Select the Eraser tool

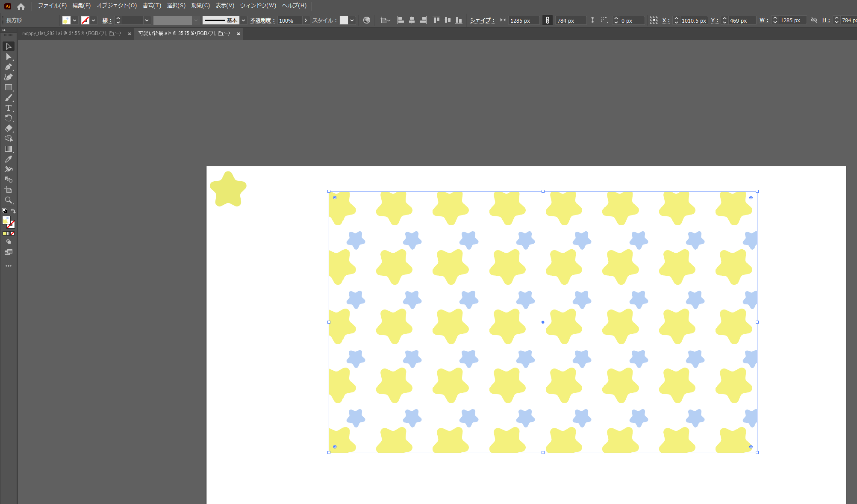(9, 128)
